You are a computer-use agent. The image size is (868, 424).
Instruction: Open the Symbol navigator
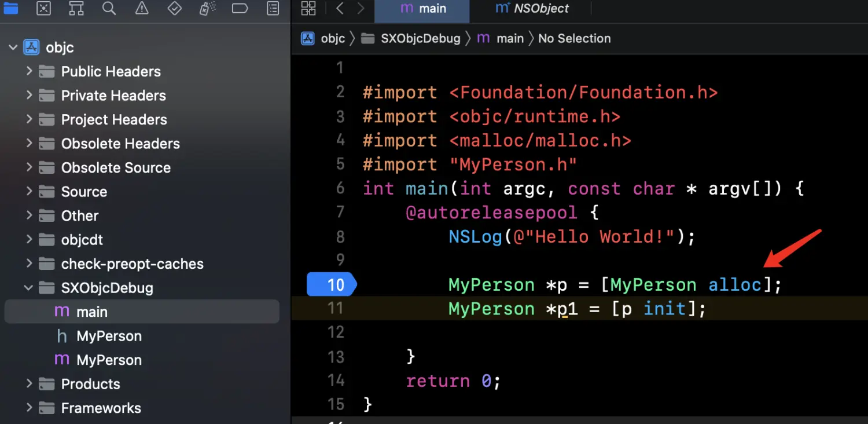(76, 8)
